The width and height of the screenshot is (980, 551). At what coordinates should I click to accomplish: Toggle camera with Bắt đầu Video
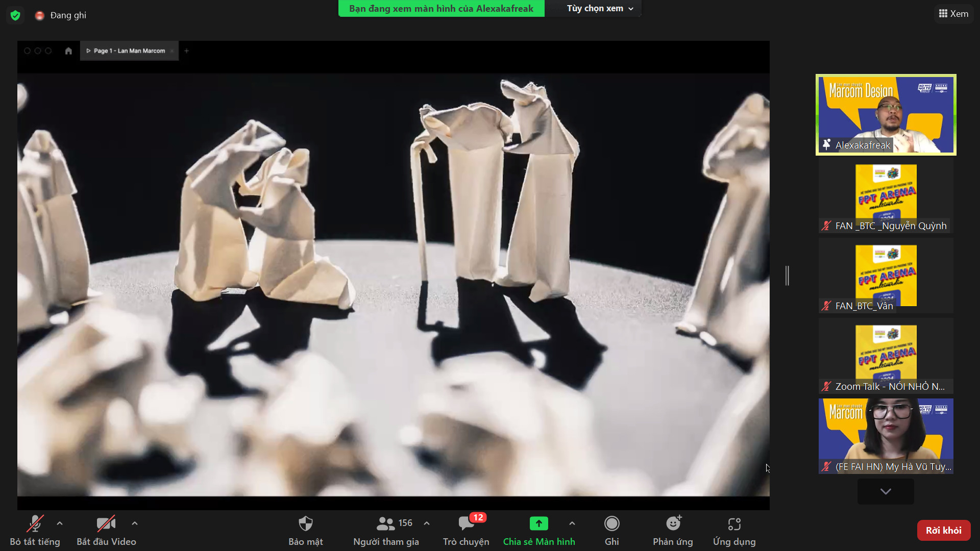[x=106, y=531]
